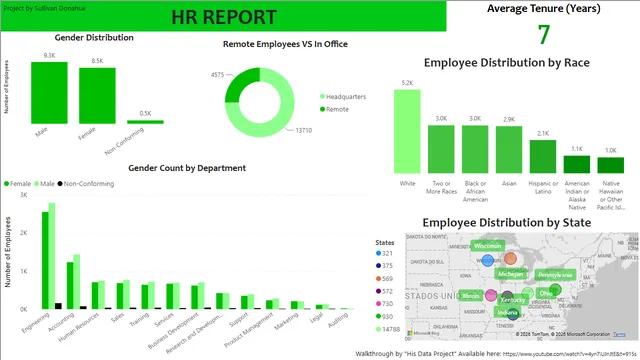The width and height of the screenshot is (640, 360).
Task: Open the Terms link on the map
Action: pos(619,334)
